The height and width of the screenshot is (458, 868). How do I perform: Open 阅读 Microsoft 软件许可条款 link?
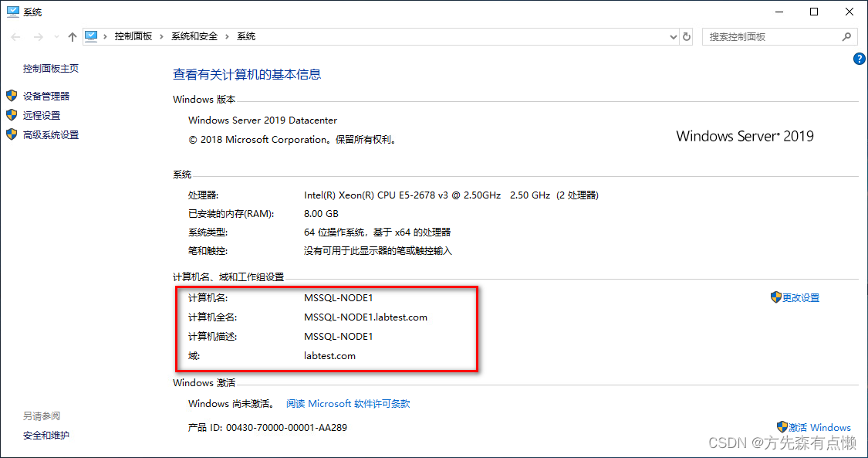[348, 404]
